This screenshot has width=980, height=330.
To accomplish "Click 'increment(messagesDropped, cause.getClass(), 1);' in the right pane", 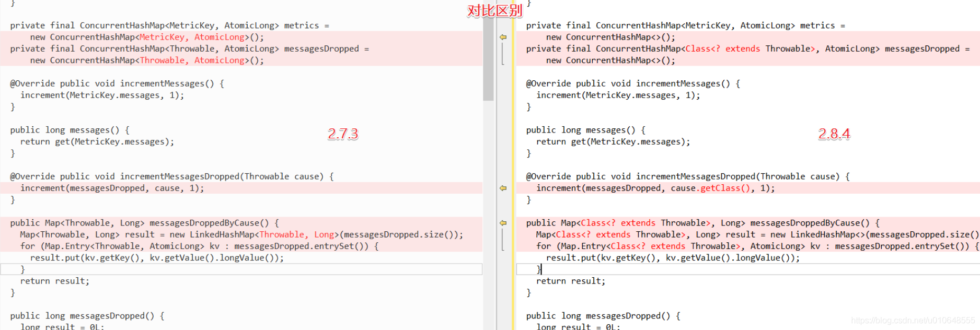I will tap(656, 188).
